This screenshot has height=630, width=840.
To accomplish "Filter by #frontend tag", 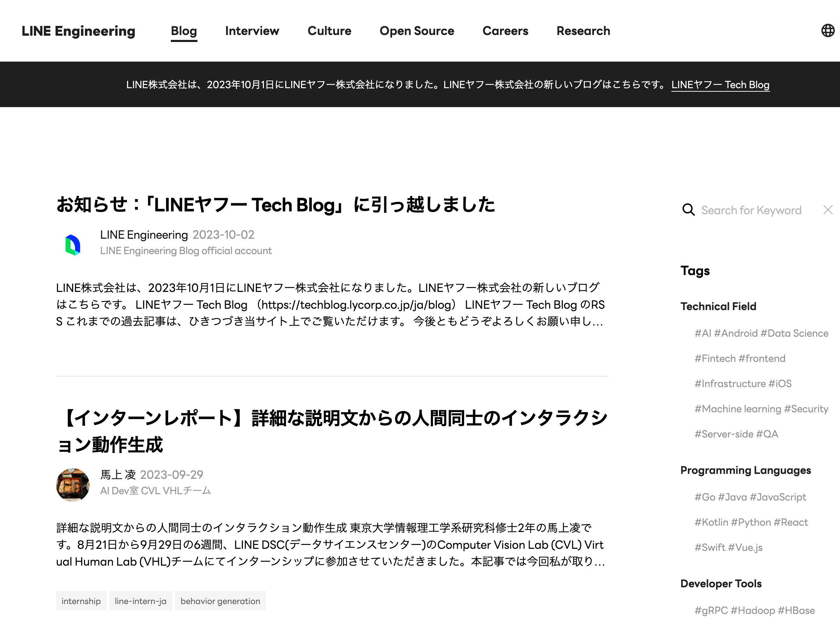I will point(762,358).
